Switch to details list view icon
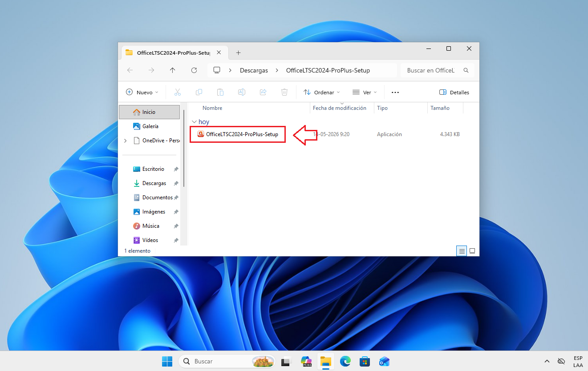 [462, 251]
